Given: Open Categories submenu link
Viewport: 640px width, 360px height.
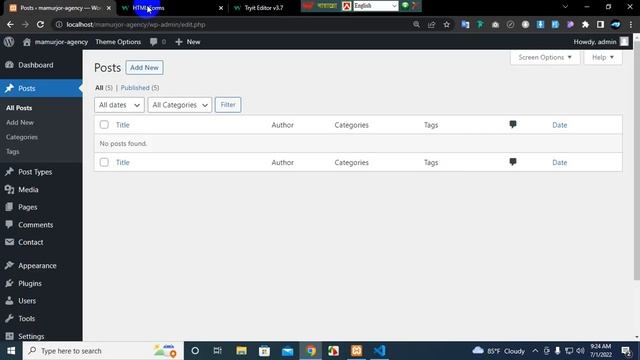Looking at the screenshot, I should 22,137.
